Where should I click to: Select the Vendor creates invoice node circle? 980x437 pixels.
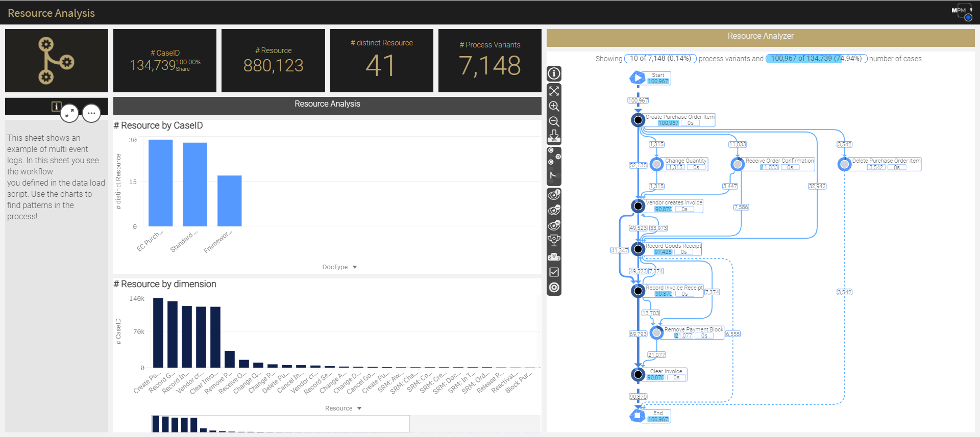[x=638, y=206]
